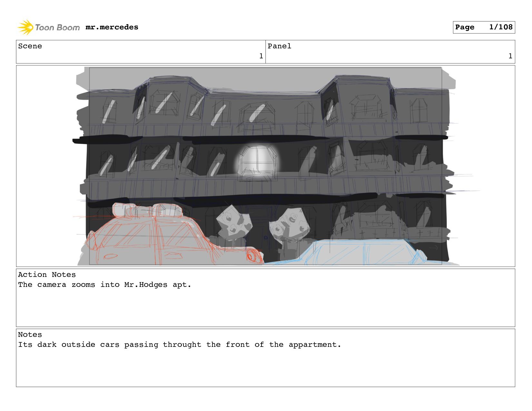Open the mr.mercedes project title
532x411 pixels.
(112, 27)
